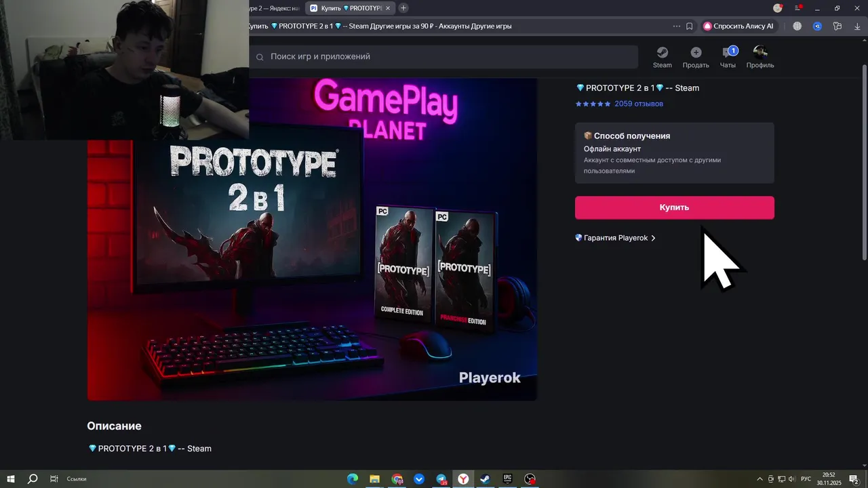Image resolution: width=868 pixels, height=488 pixels.
Task: Open the 2059 отзывов reviews link
Action: tap(638, 104)
